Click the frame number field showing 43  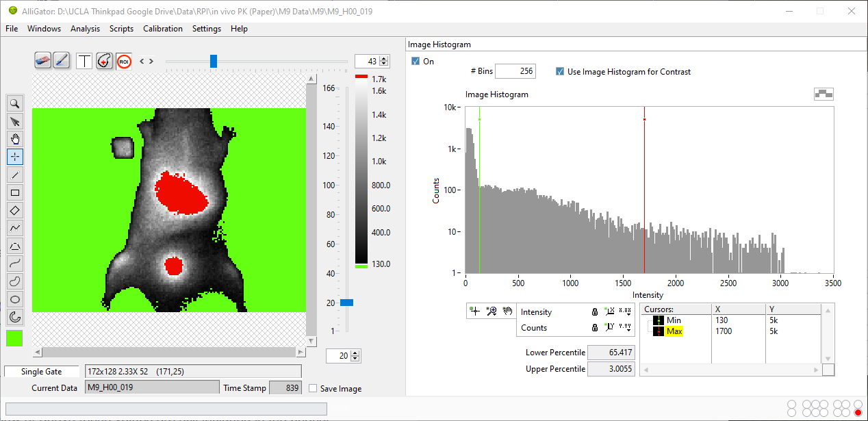click(x=367, y=61)
